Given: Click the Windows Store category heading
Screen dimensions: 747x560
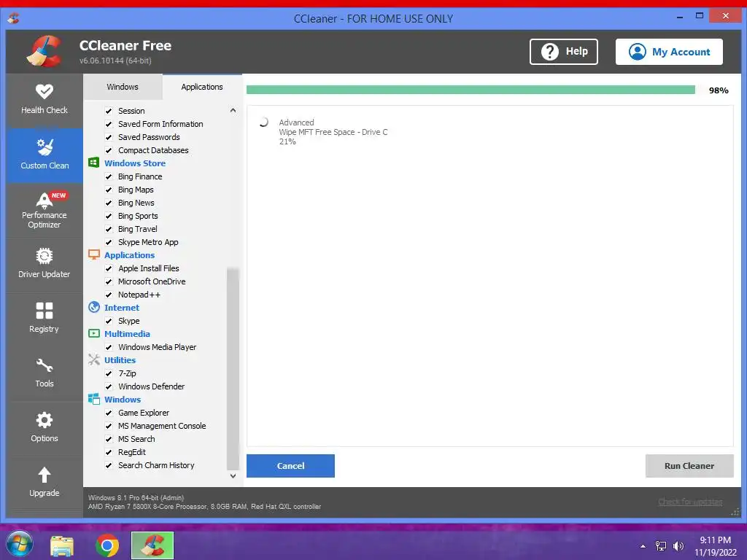Looking at the screenshot, I should (x=135, y=163).
